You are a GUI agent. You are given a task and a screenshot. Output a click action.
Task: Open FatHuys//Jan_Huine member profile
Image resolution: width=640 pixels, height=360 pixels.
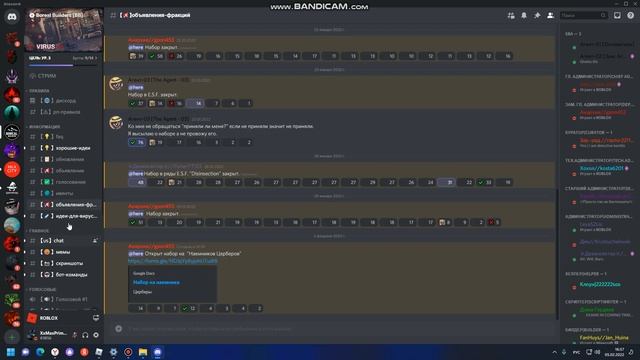click(604, 338)
